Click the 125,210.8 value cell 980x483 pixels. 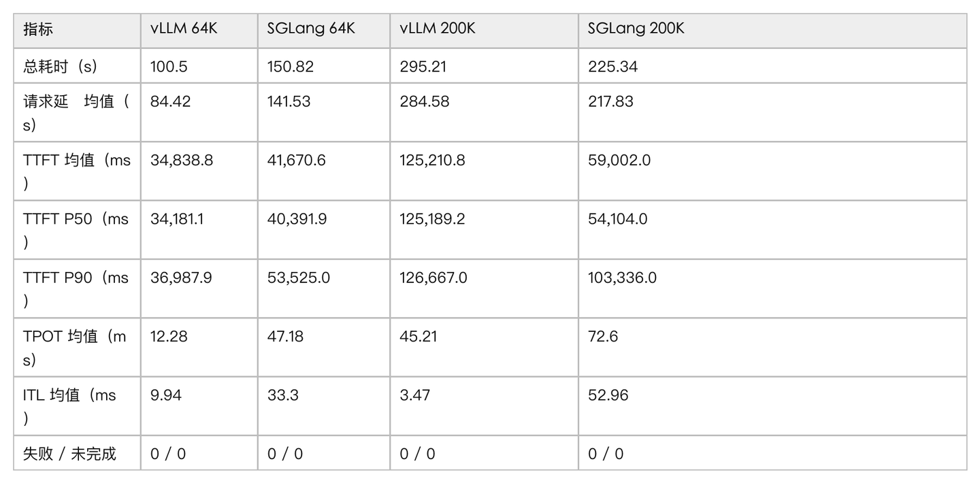coord(484,171)
